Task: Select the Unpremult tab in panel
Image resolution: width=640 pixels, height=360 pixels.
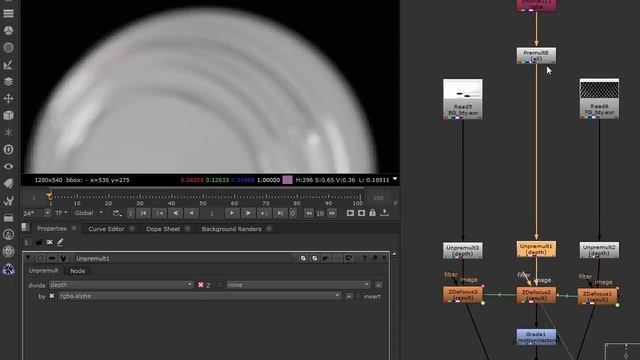Action: click(x=44, y=270)
